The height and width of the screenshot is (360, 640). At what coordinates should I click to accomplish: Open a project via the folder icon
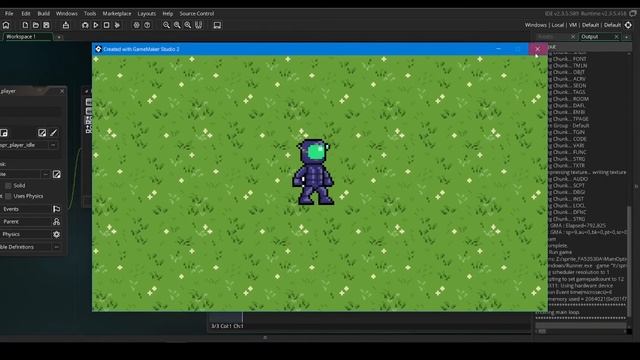36,25
